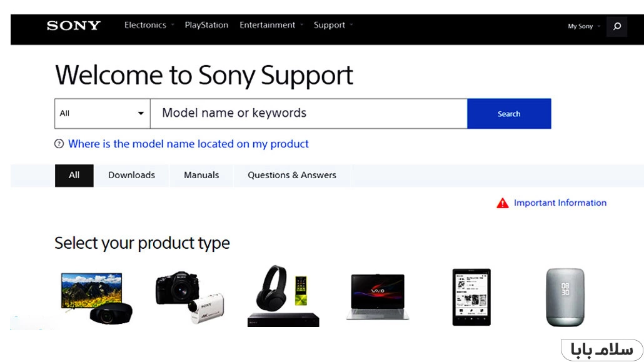Select the VAIO laptop product icon

pyautogui.click(x=378, y=297)
